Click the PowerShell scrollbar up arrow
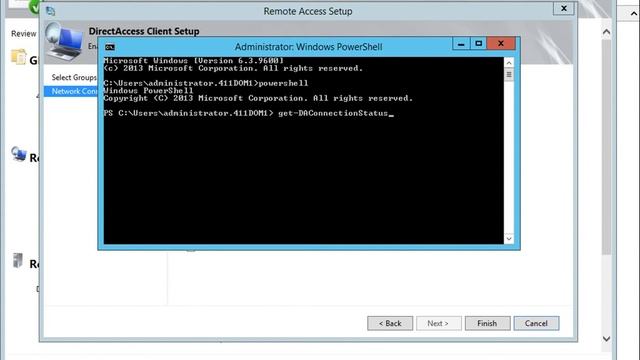Screen dimensions: 640x360 [x=509, y=62]
